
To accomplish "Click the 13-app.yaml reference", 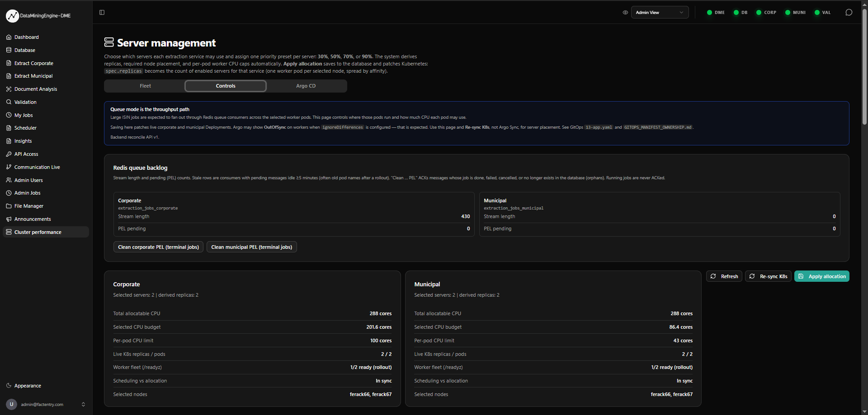I will pyautogui.click(x=599, y=127).
